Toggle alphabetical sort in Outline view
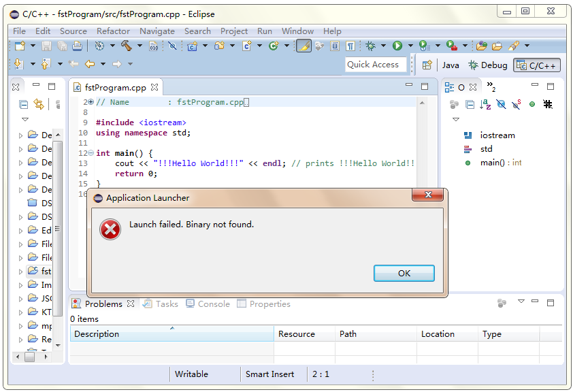 click(x=485, y=105)
